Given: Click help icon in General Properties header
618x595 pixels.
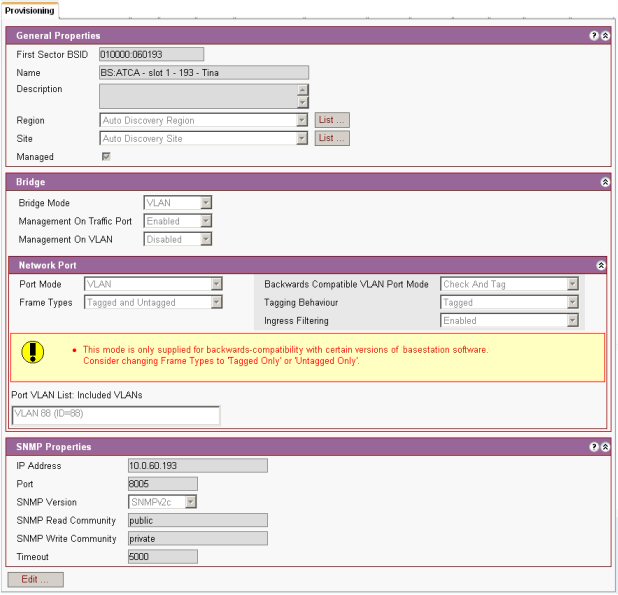Looking at the screenshot, I should [593, 36].
